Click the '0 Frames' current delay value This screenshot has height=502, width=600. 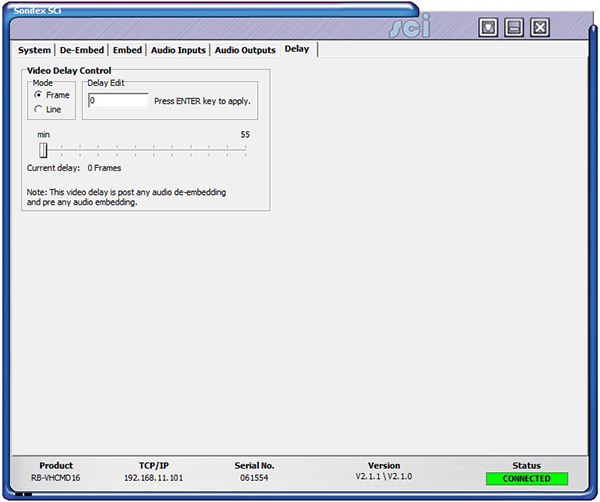104,168
